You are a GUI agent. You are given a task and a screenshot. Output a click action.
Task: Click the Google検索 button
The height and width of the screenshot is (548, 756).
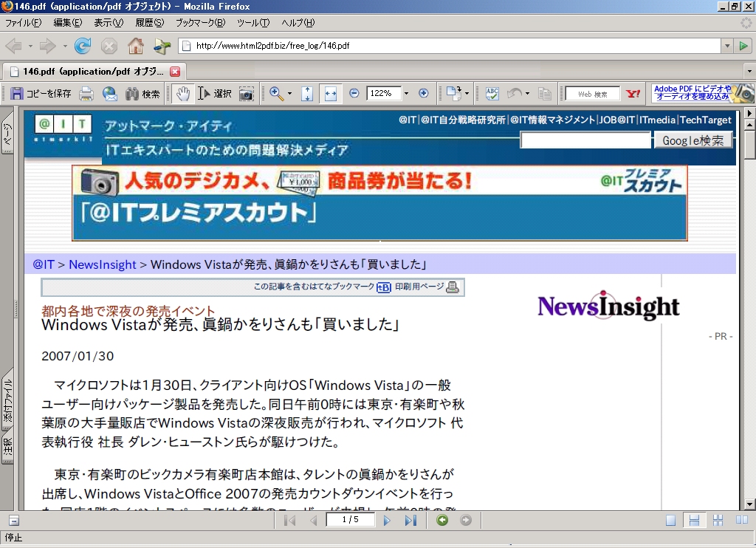[x=693, y=140]
